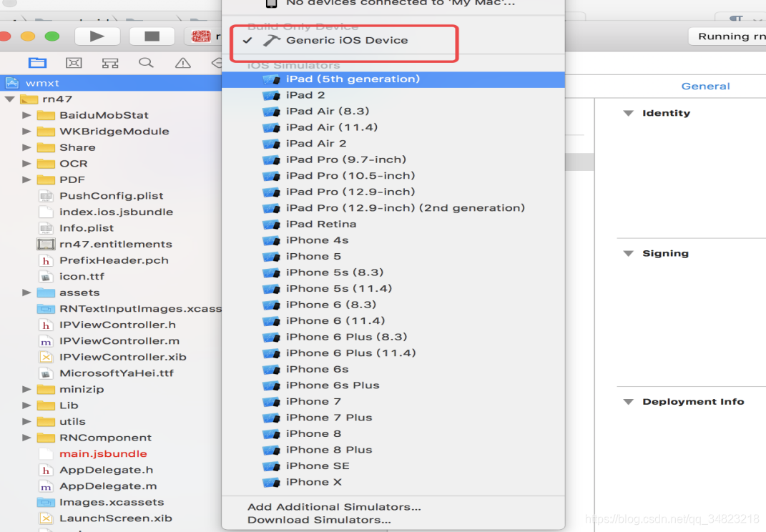Viewport: 766px width, 532px height.
Task: Click the Running status activity field
Action: point(727,36)
